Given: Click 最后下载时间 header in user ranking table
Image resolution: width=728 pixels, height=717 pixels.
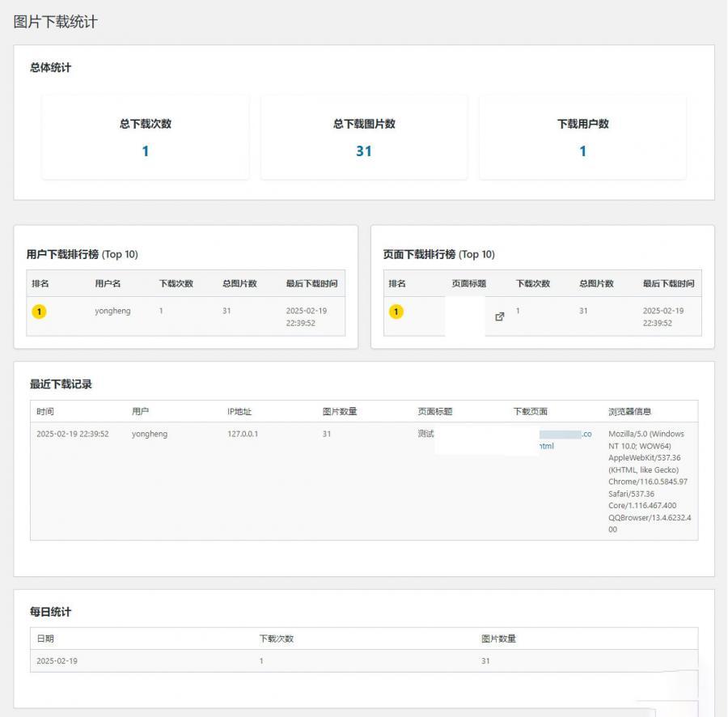Looking at the screenshot, I should coord(311,283).
